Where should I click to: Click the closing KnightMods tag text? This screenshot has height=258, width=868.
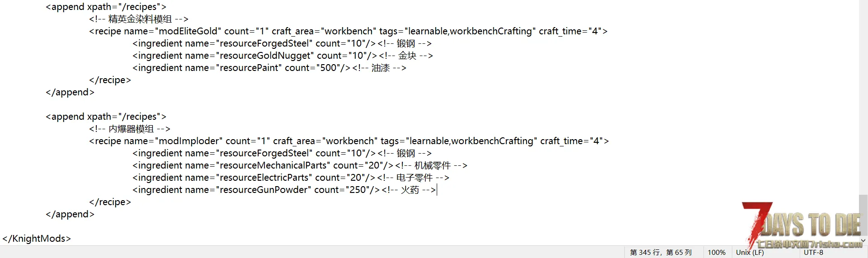(37, 239)
